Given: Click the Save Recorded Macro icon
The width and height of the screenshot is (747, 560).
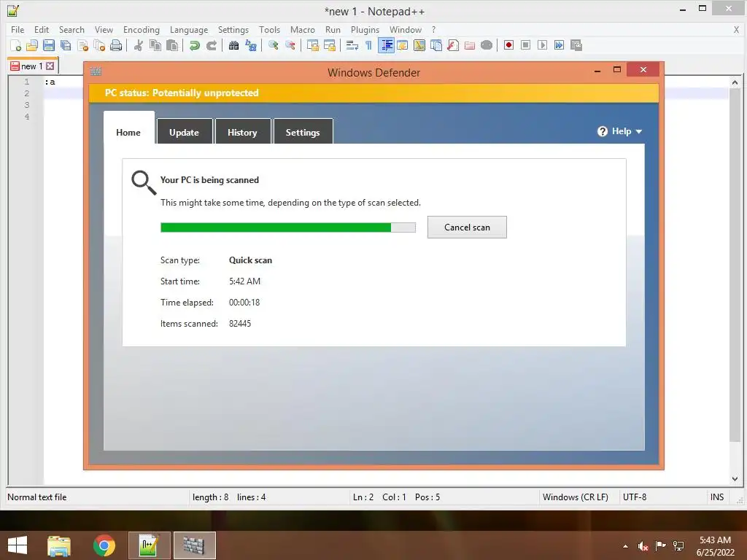Looking at the screenshot, I should coord(576,45).
